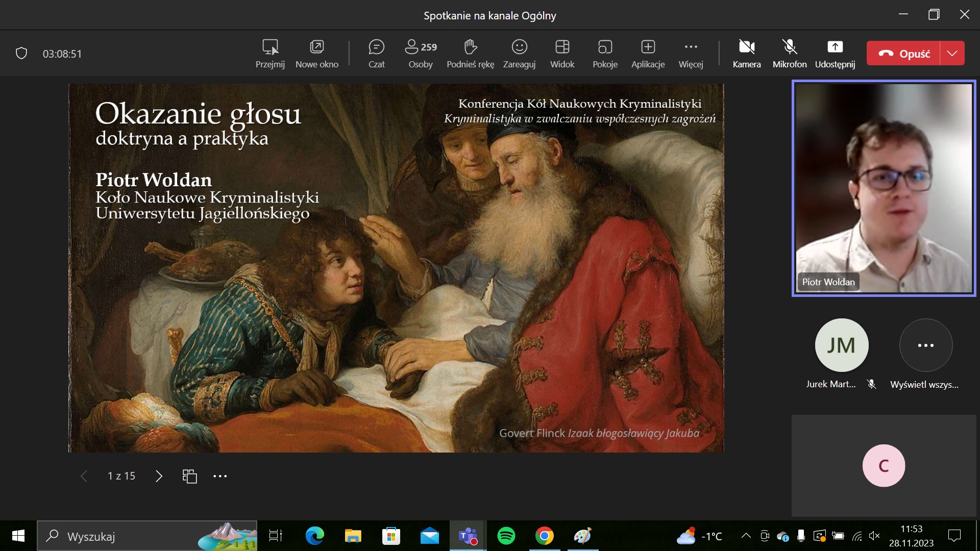Show the Osoby participants list
The height and width of the screenshot is (551, 980).
click(x=420, y=53)
